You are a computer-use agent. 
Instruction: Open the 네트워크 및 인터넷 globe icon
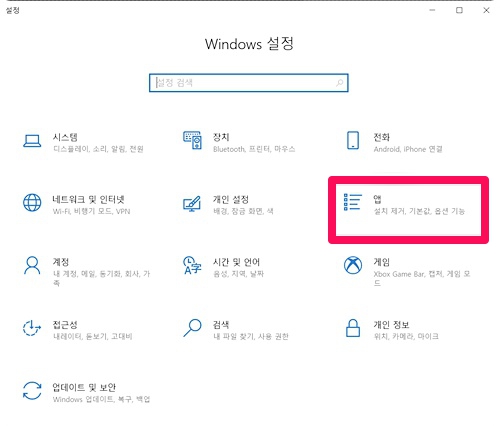(x=32, y=202)
